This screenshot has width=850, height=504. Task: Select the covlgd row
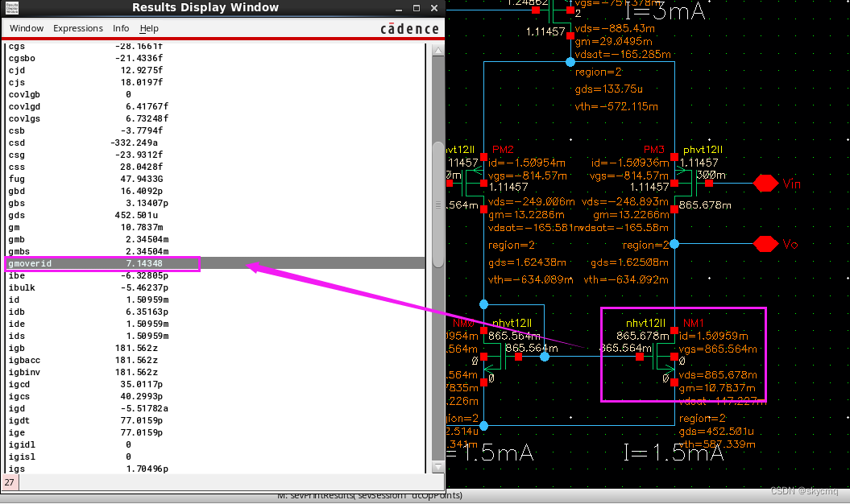point(214,106)
